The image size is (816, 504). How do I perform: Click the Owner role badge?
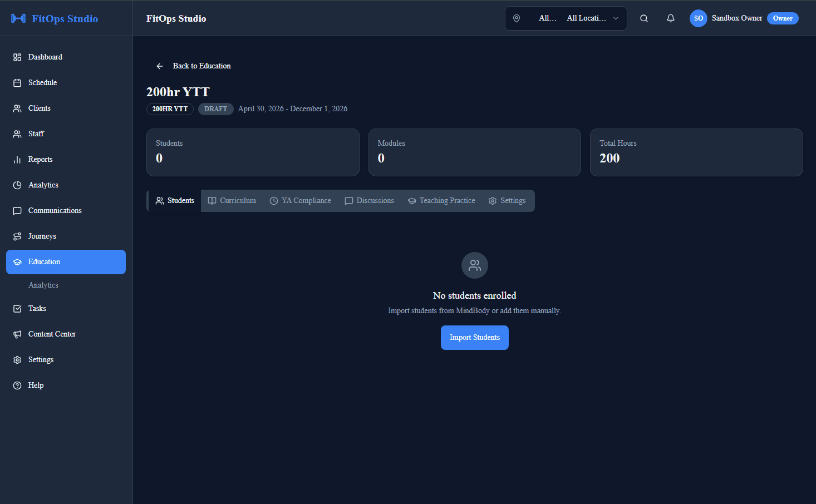click(783, 18)
